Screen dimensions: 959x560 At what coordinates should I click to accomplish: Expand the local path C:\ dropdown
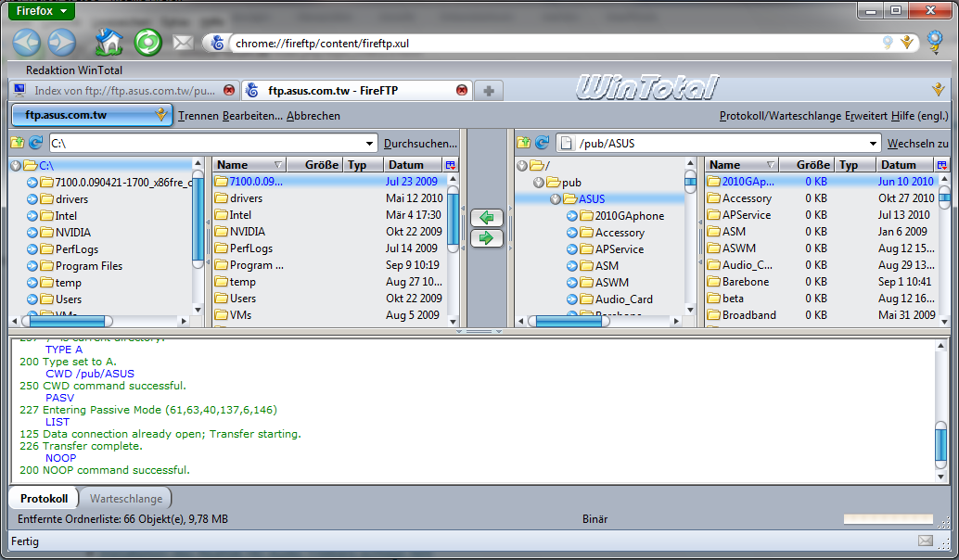click(369, 144)
